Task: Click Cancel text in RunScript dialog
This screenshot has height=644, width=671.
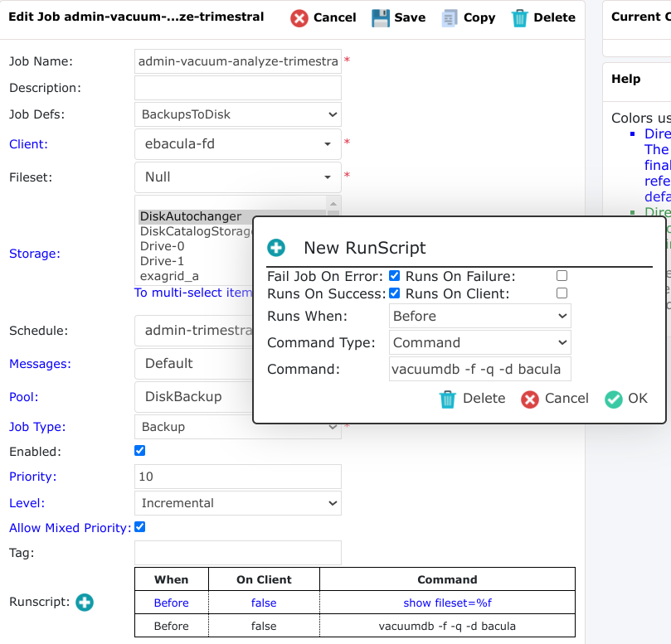Action: 566,398
